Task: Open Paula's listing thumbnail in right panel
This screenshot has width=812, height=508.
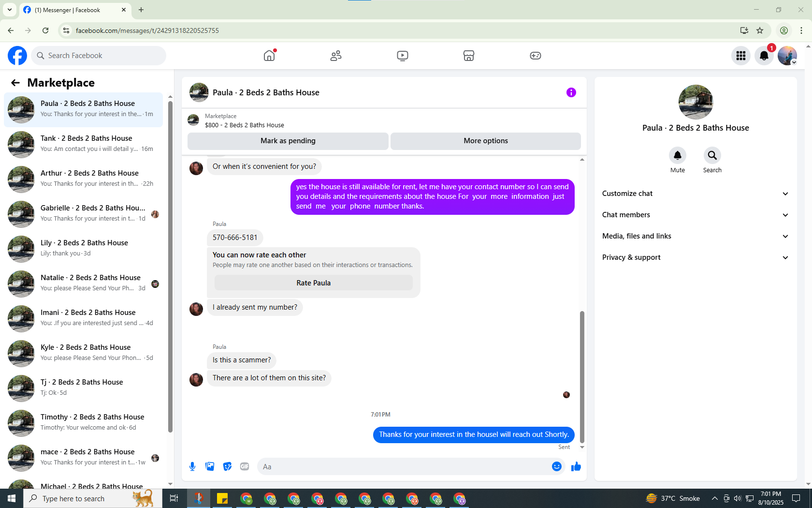Action: click(x=696, y=102)
